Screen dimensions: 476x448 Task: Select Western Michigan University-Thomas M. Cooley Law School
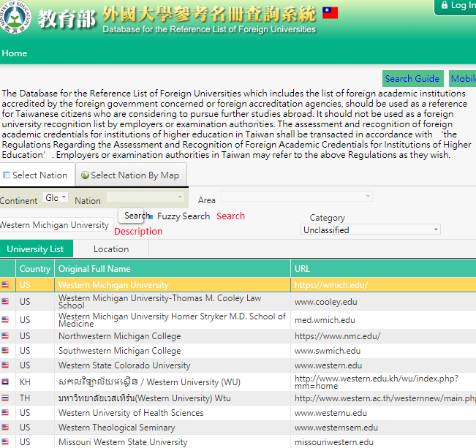159,301
